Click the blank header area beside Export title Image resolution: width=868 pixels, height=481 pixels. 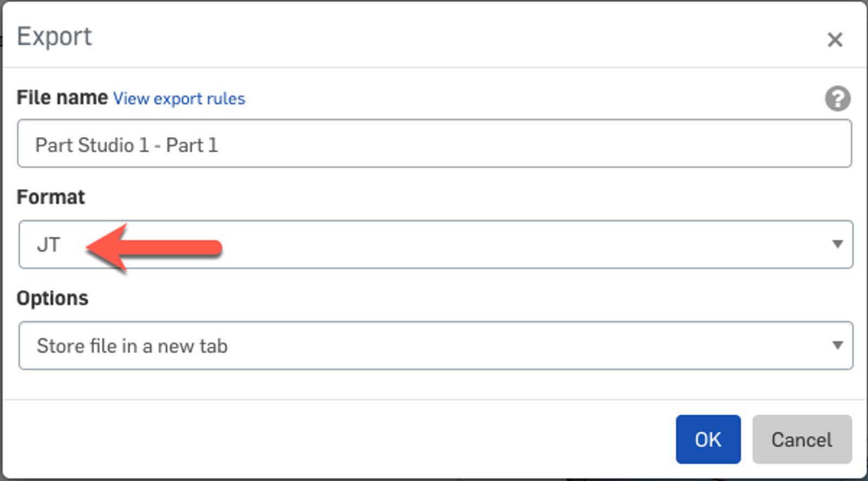click(x=434, y=36)
